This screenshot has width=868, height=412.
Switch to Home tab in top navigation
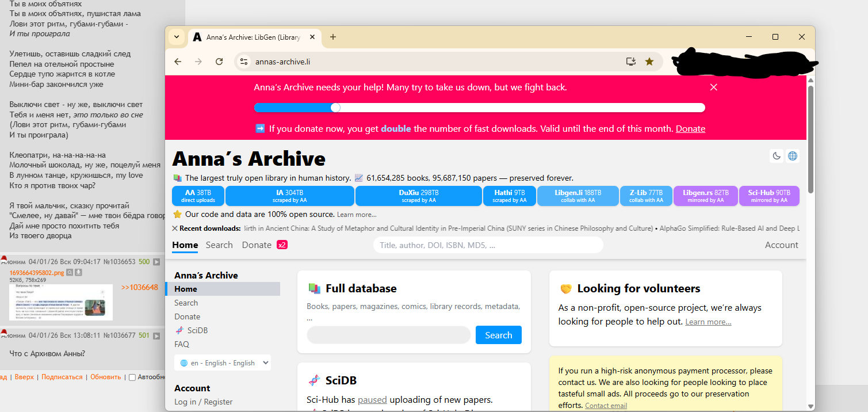click(x=185, y=245)
